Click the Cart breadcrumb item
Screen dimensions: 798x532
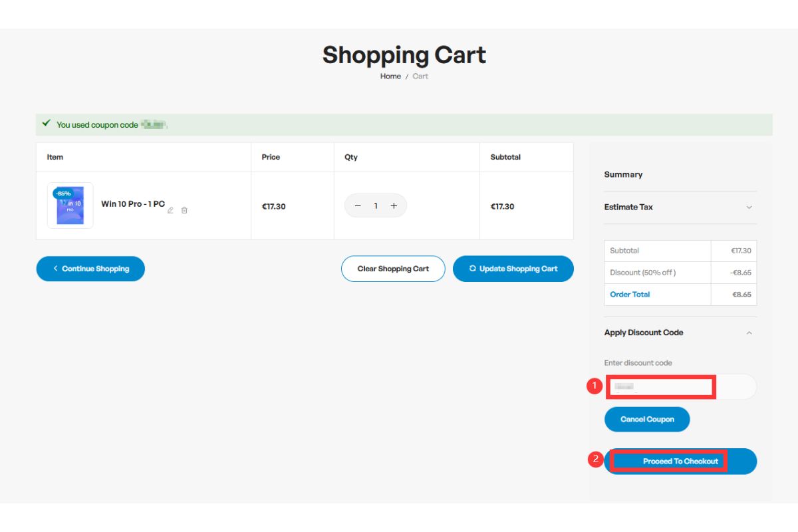[420, 76]
